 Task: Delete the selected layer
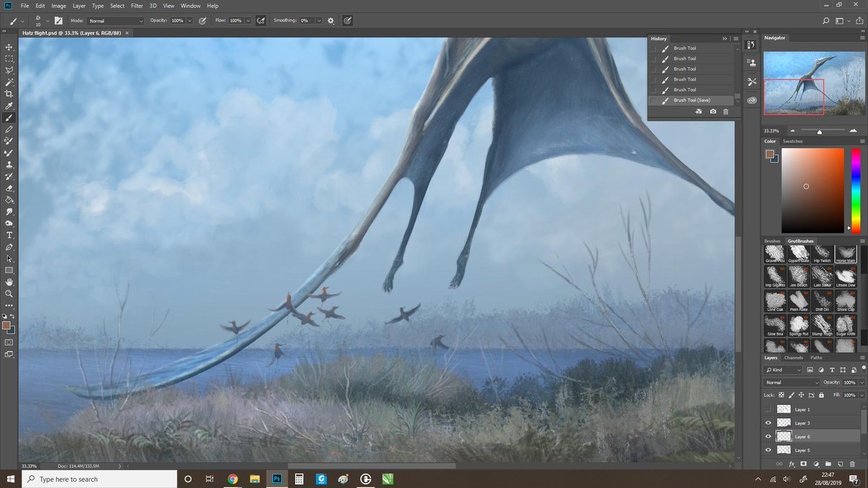(853, 463)
